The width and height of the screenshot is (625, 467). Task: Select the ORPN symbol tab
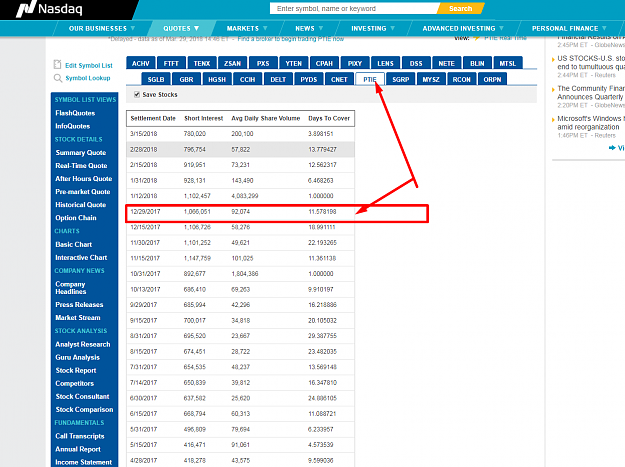tap(492, 79)
